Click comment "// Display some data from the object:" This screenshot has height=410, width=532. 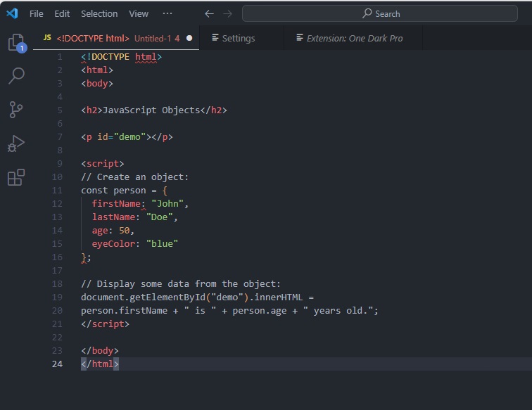point(181,284)
